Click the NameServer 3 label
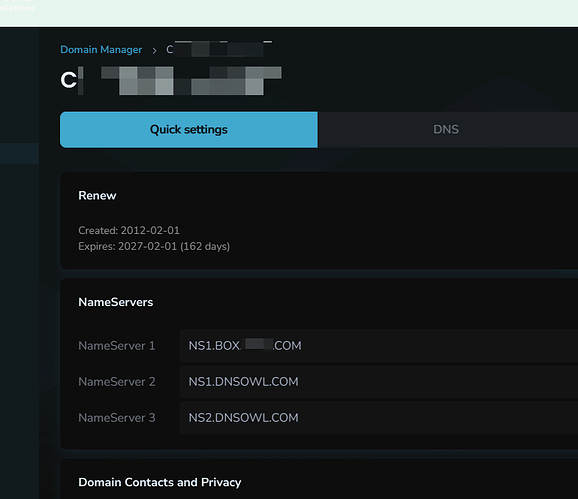The height and width of the screenshot is (499, 578). (x=116, y=418)
